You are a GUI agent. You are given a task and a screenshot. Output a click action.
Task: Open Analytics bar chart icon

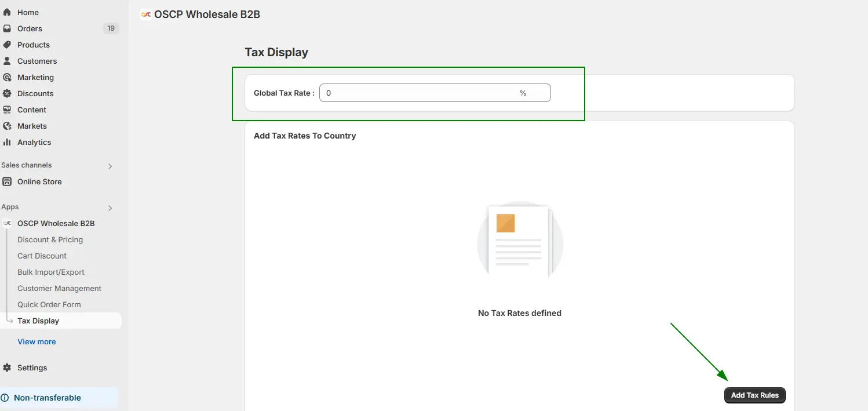7,142
